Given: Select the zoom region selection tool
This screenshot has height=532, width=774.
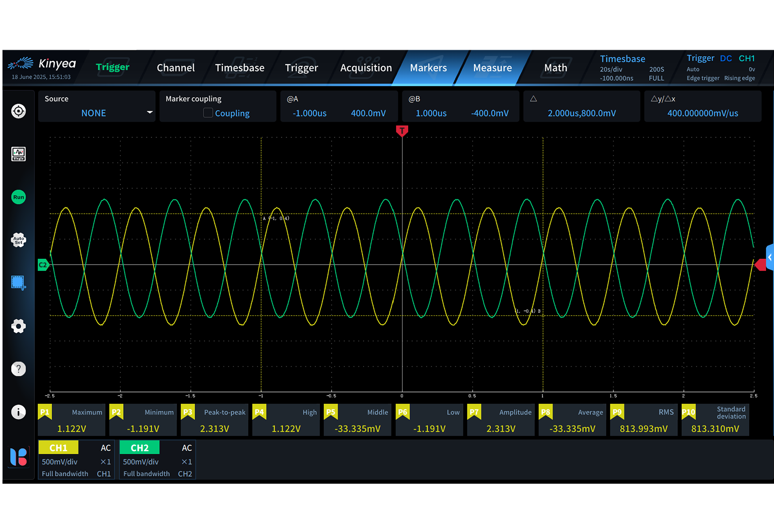Looking at the screenshot, I should 18,283.
